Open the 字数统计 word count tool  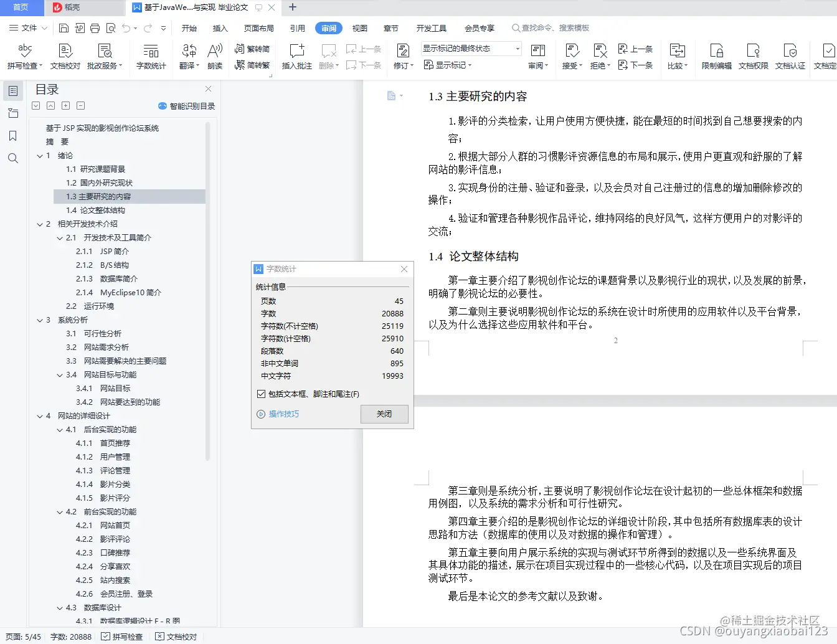150,55
